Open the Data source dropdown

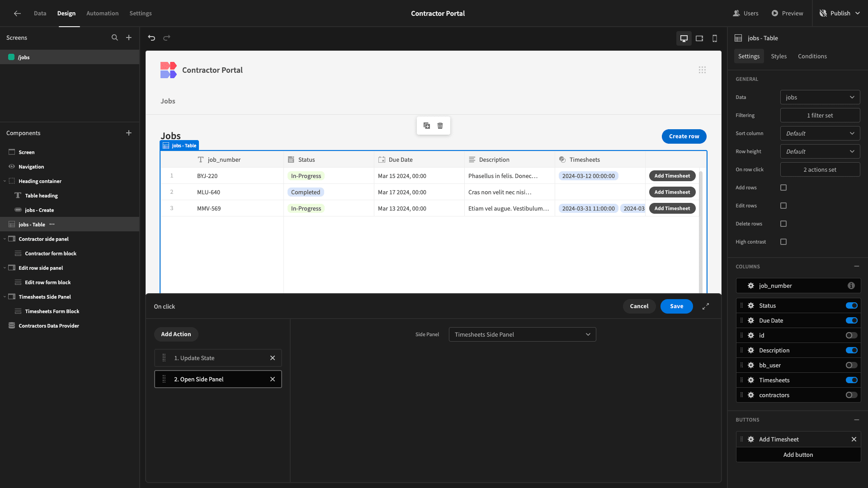[820, 97]
